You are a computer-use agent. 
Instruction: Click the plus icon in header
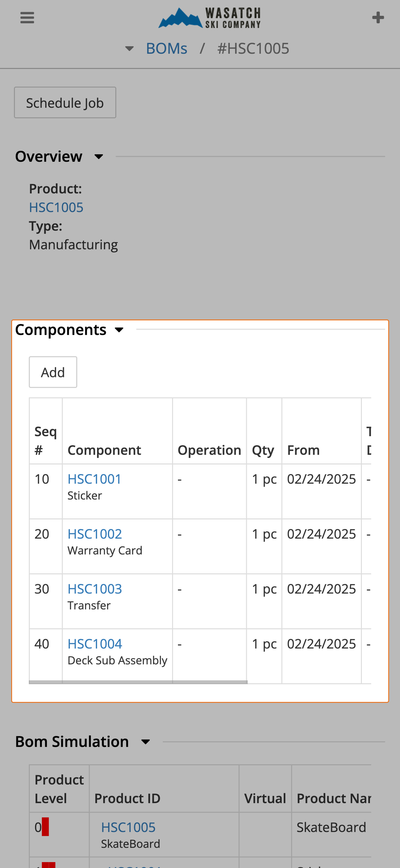pos(378,17)
